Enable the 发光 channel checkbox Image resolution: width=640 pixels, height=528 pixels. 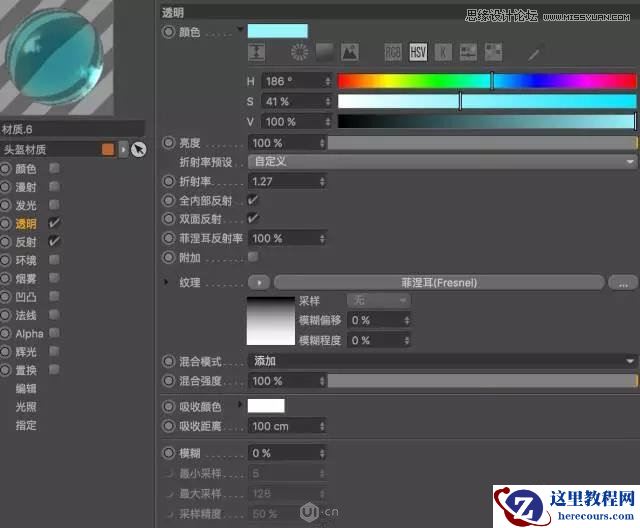pyautogui.click(x=54, y=204)
